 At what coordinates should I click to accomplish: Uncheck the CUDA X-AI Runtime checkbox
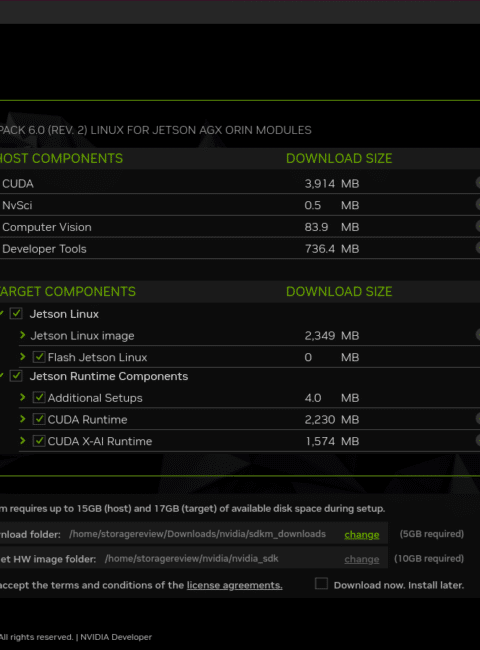[x=39, y=441]
